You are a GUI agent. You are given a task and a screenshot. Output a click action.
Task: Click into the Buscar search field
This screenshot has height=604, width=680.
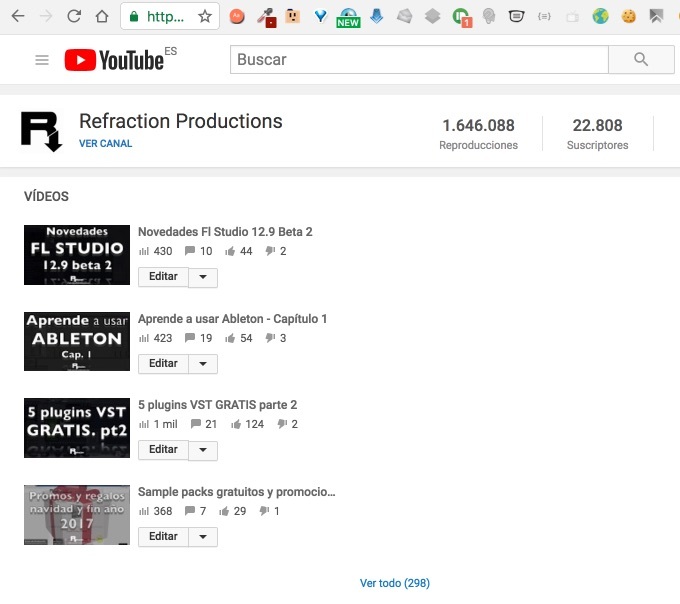tap(419, 59)
